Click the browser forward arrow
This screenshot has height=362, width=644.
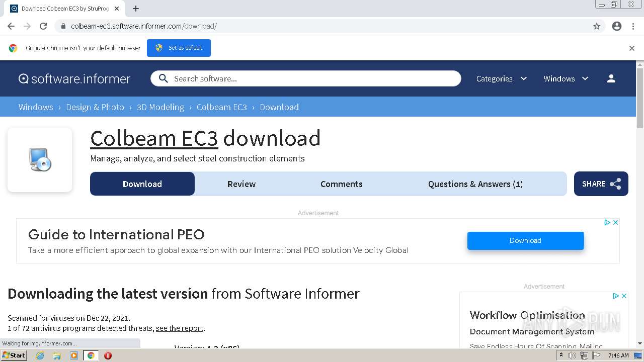coord(27,26)
